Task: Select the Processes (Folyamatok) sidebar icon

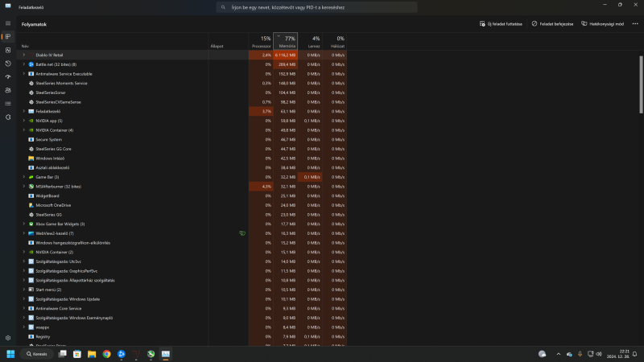Action: pyautogui.click(x=8, y=36)
